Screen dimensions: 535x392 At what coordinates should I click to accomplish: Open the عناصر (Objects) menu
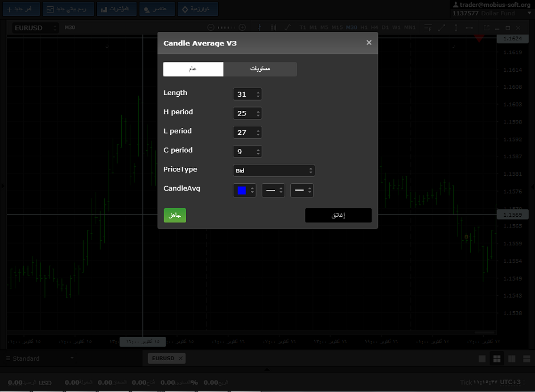tap(157, 9)
